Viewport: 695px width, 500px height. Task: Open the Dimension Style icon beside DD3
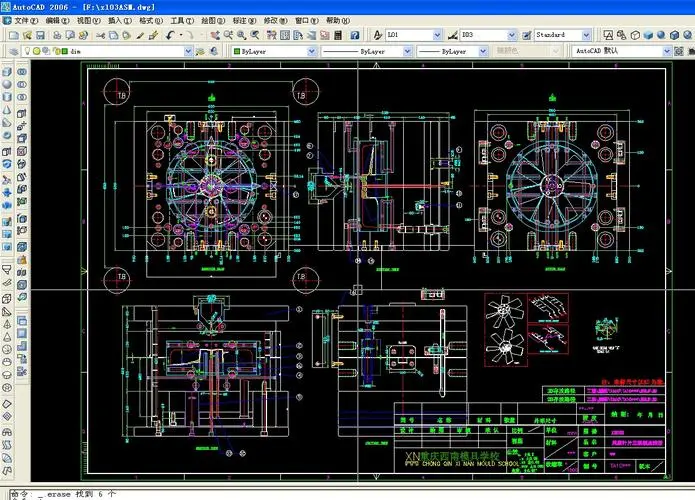(453, 35)
